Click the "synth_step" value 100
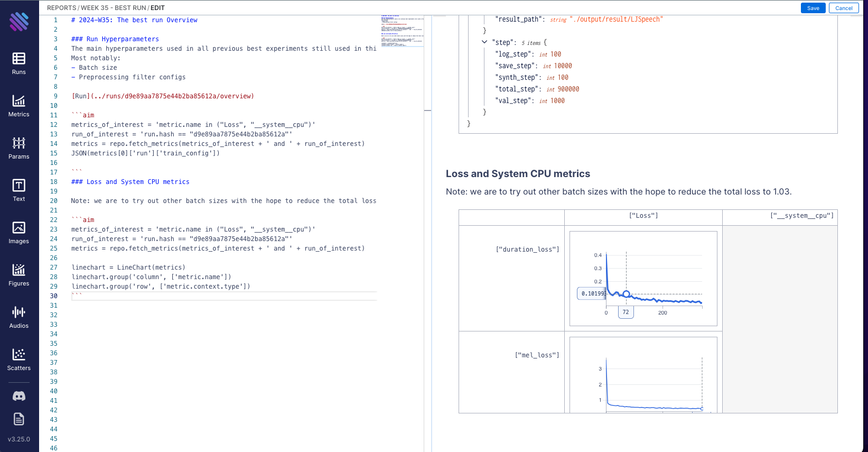The height and width of the screenshot is (452, 868). pyautogui.click(x=563, y=78)
